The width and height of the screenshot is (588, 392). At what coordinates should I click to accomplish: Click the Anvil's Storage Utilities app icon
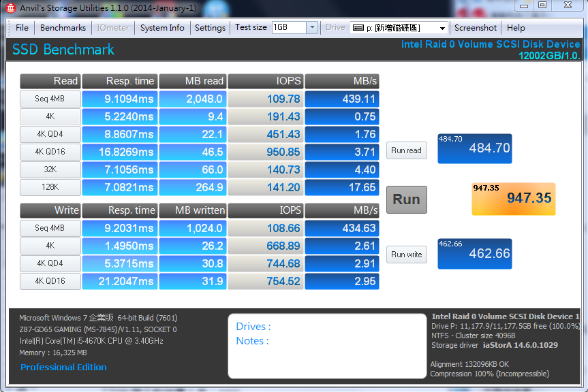click(10, 7)
